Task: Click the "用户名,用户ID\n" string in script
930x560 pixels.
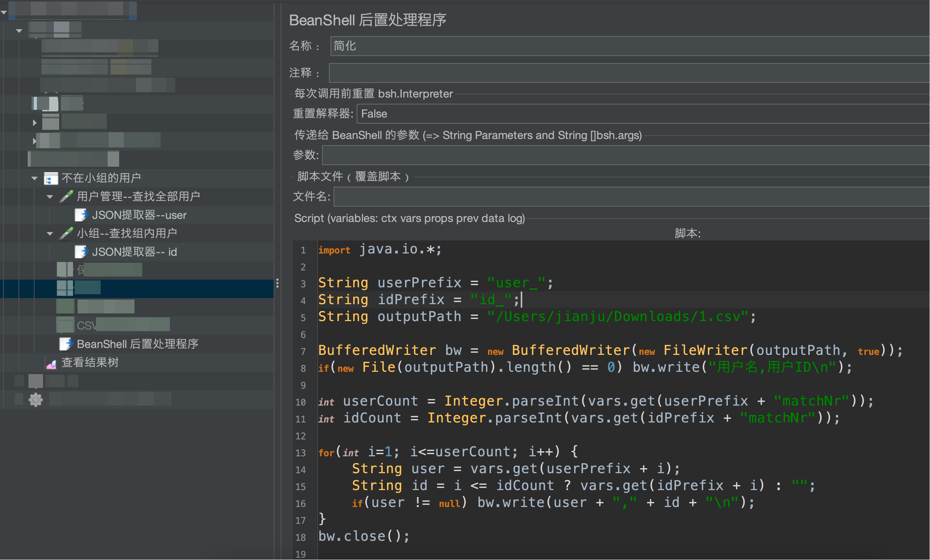Action: pos(772,368)
